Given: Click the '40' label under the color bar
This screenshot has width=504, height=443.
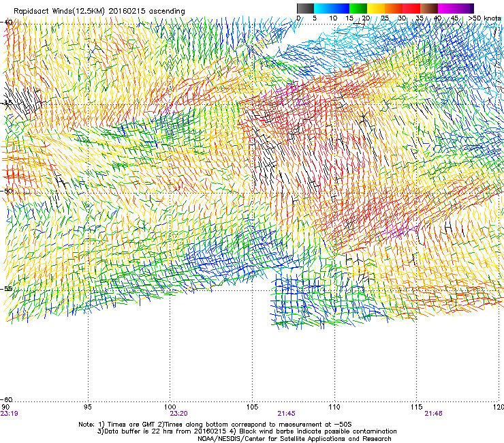Looking at the screenshot, I should 437,18.
